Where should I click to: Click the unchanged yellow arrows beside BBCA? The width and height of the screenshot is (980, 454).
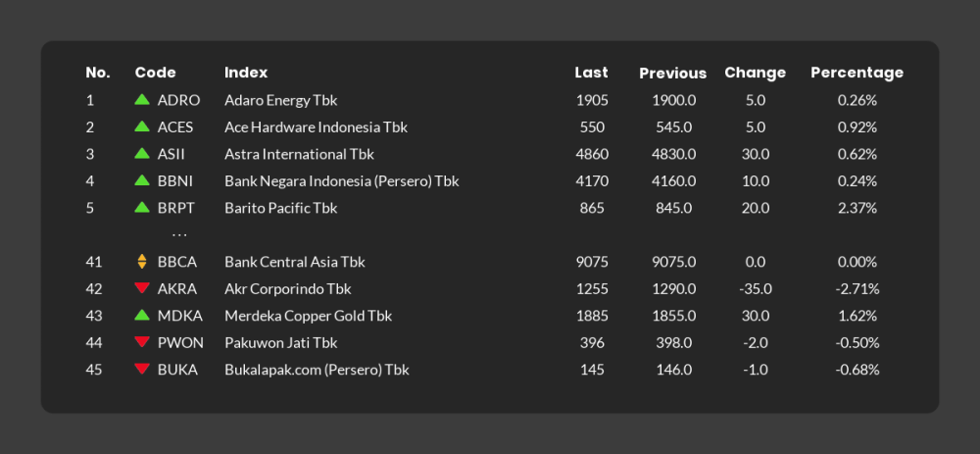click(x=142, y=262)
